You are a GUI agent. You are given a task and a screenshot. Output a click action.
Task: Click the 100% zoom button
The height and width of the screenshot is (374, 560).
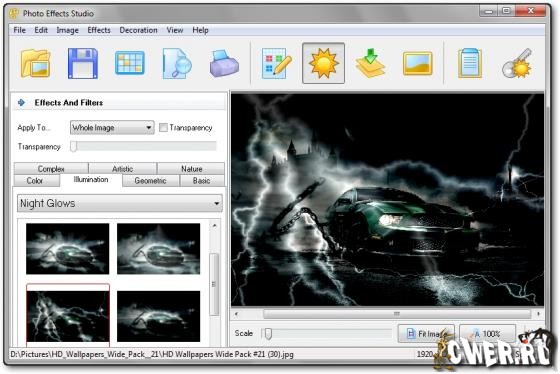click(488, 334)
